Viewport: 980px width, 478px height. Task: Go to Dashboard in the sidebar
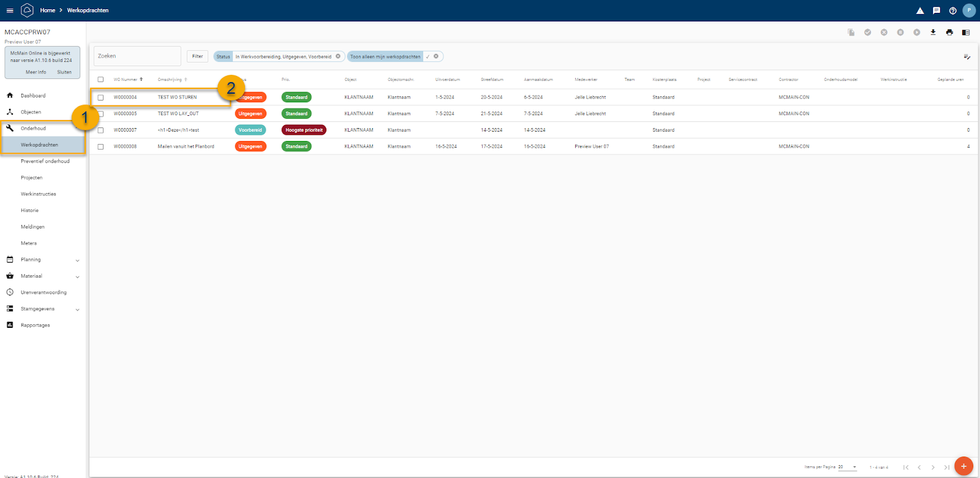click(x=33, y=96)
